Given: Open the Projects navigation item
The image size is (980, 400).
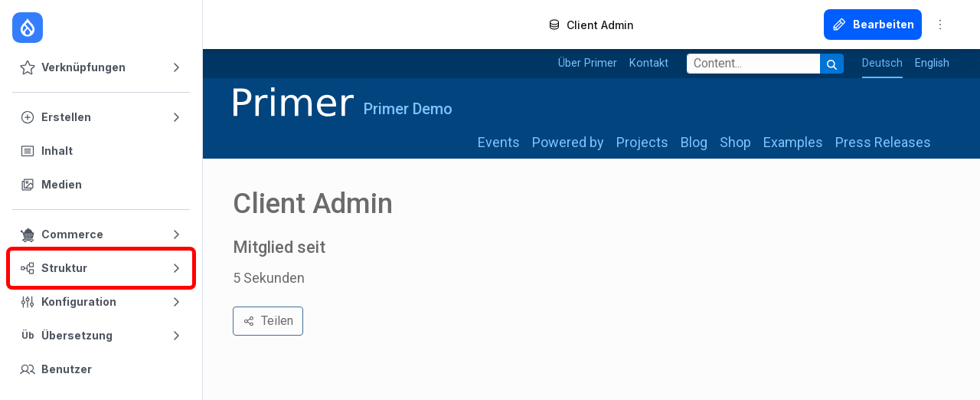Looking at the screenshot, I should tap(642, 143).
